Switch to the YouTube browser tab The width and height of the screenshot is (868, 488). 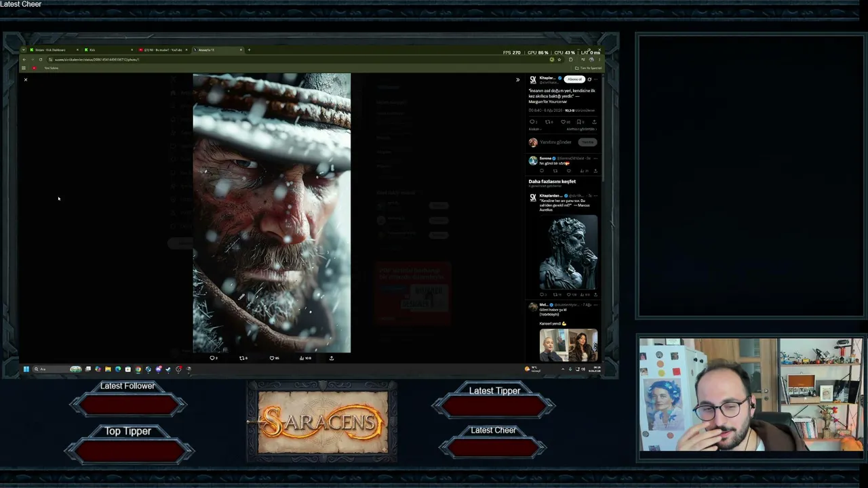pos(163,49)
